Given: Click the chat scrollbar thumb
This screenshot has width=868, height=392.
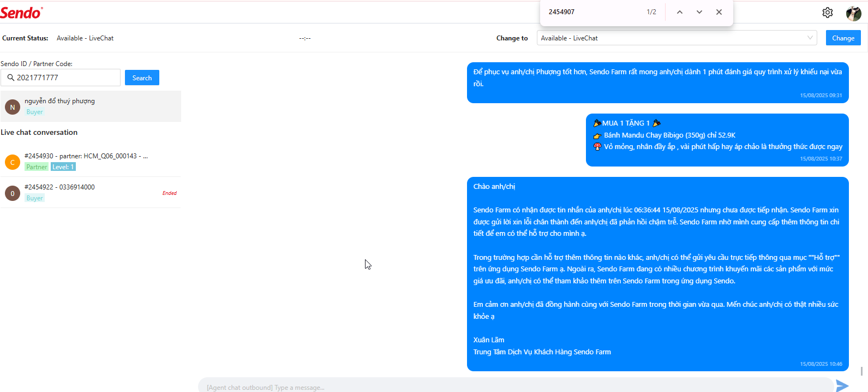Looking at the screenshot, I should (862, 371).
